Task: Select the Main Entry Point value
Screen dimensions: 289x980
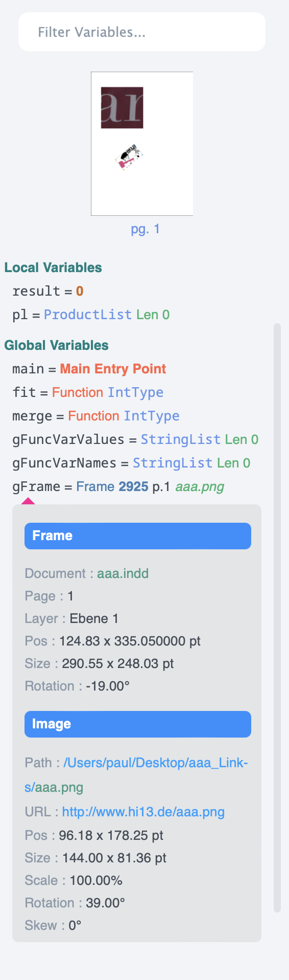Action: (113, 369)
